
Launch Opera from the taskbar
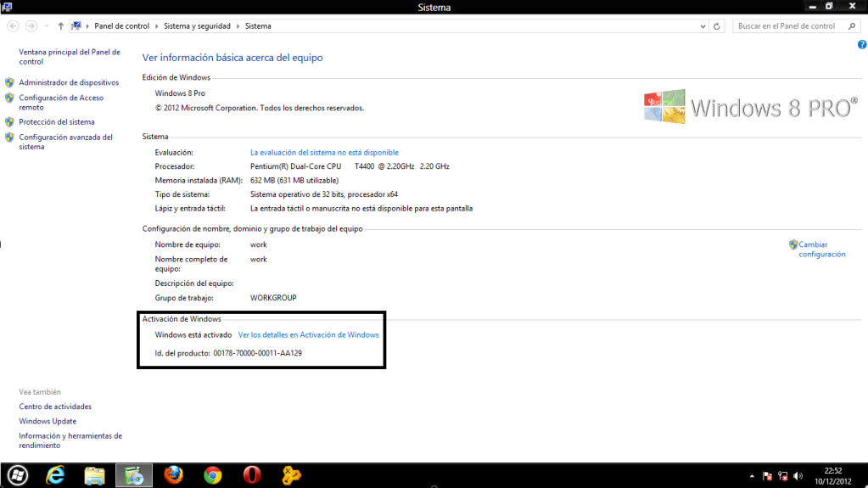tap(252, 475)
